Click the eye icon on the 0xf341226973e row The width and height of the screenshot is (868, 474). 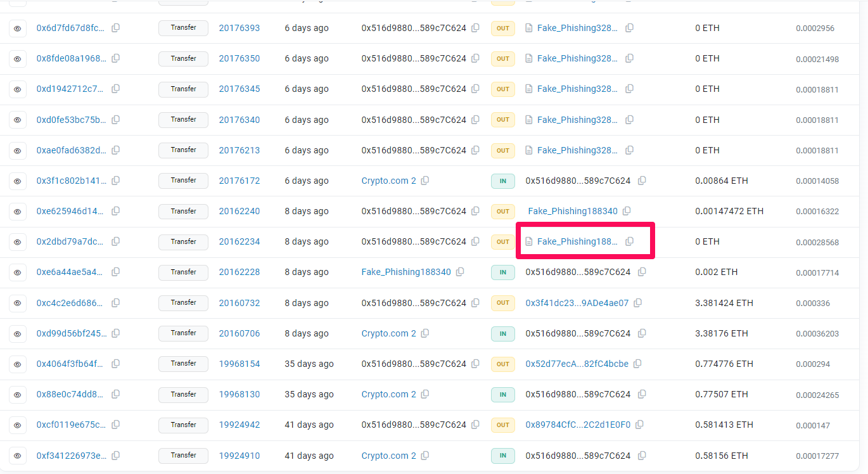[x=18, y=456]
